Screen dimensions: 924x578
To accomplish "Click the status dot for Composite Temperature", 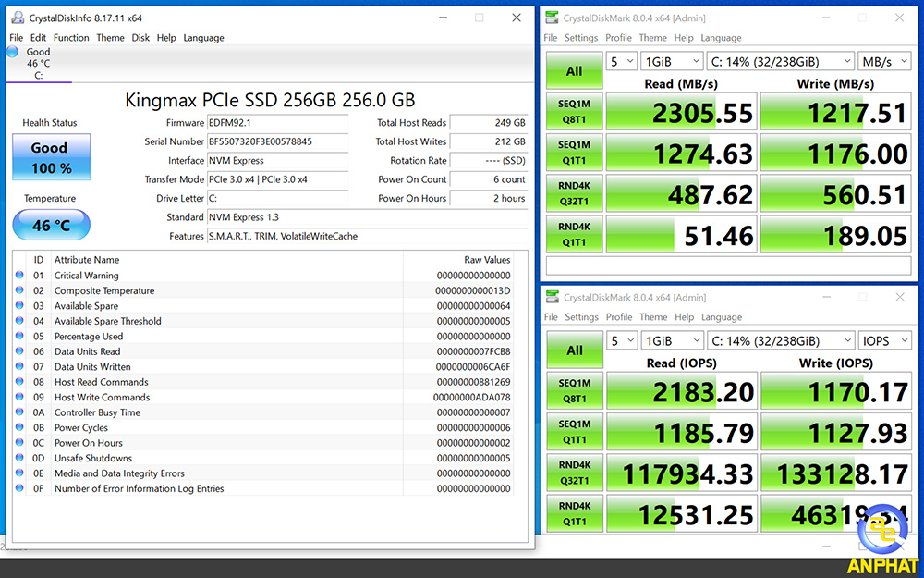I will click(19, 290).
